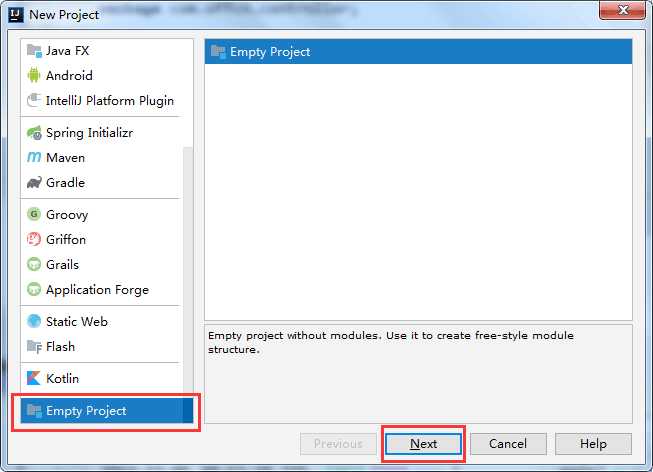
Task: Select Empty Project in the left list
Action: tap(107, 410)
